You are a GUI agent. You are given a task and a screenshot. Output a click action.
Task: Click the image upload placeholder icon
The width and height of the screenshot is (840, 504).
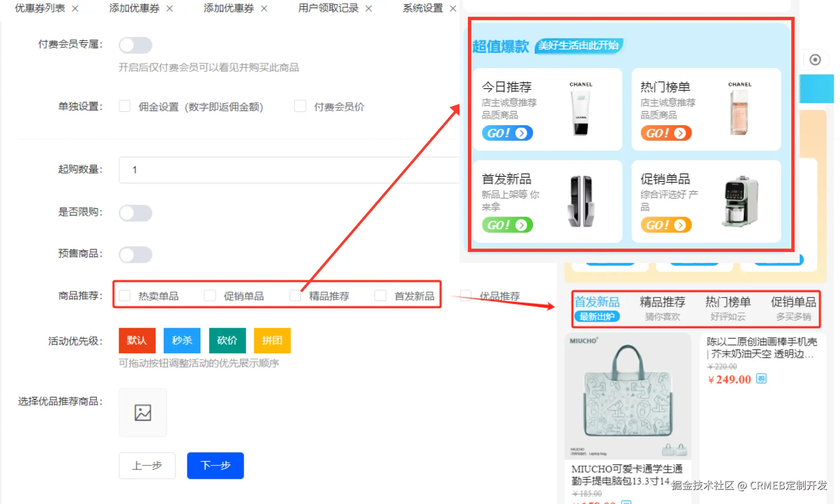point(143,412)
